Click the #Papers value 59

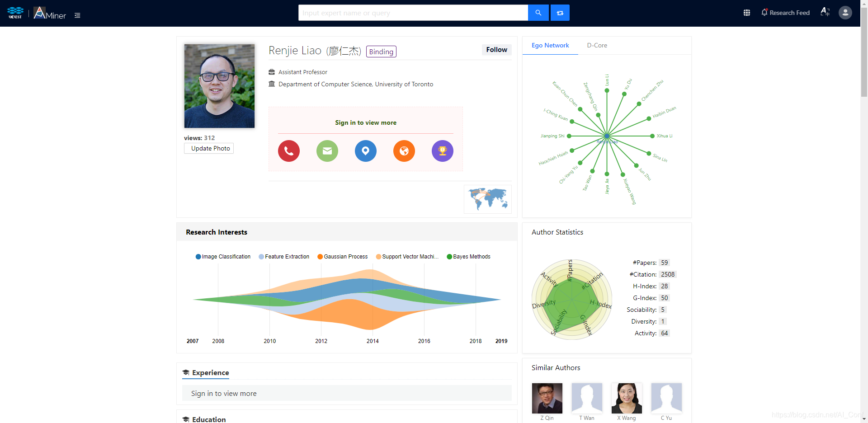664,263
